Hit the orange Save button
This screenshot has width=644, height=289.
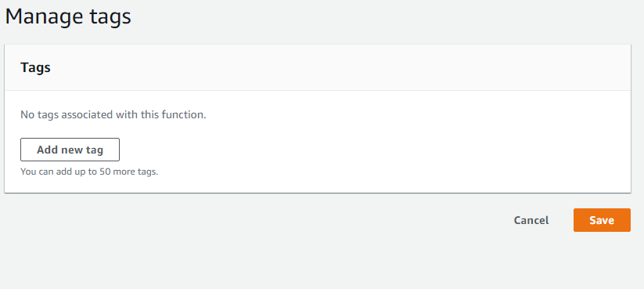pos(602,220)
